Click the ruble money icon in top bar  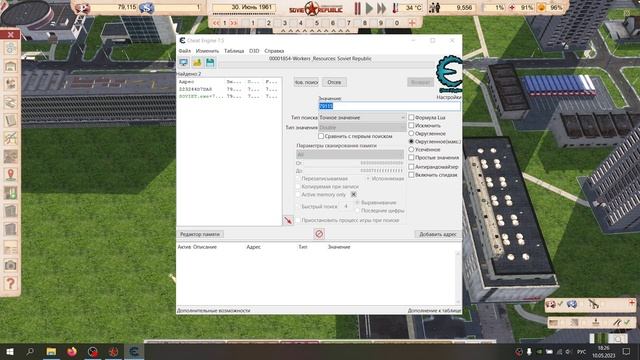pyautogui.click(x=82, y=8)
